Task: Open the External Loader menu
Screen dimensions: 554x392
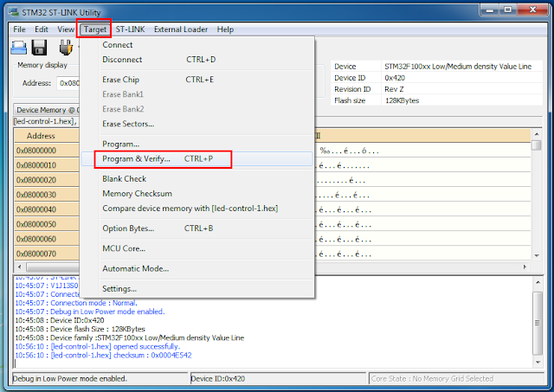Action: 181,29
